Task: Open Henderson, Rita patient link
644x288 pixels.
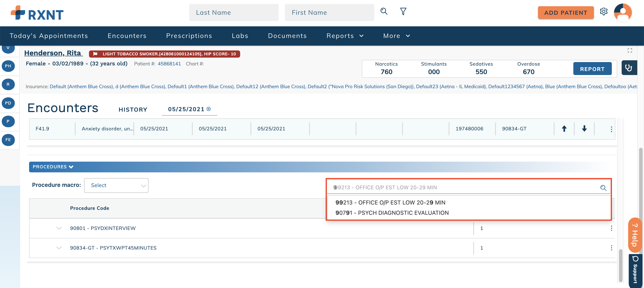Action: point(53,53)
